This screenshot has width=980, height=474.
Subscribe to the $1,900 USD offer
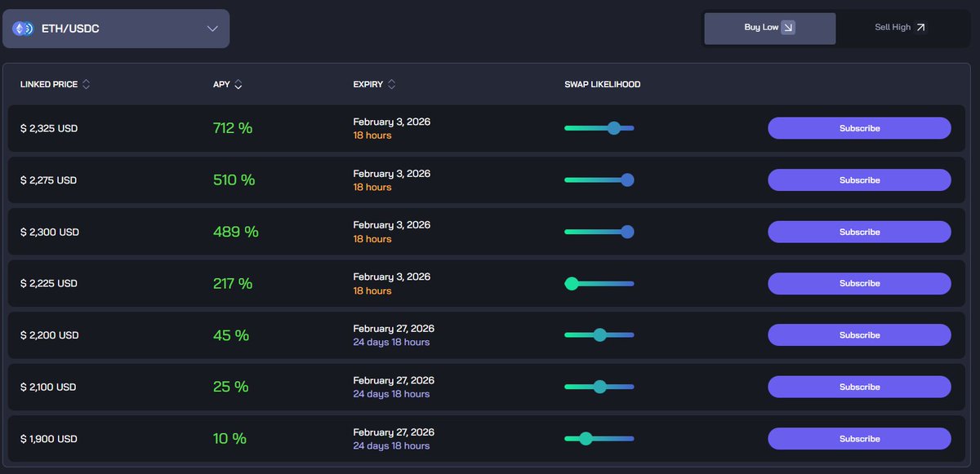coord(859,439)
